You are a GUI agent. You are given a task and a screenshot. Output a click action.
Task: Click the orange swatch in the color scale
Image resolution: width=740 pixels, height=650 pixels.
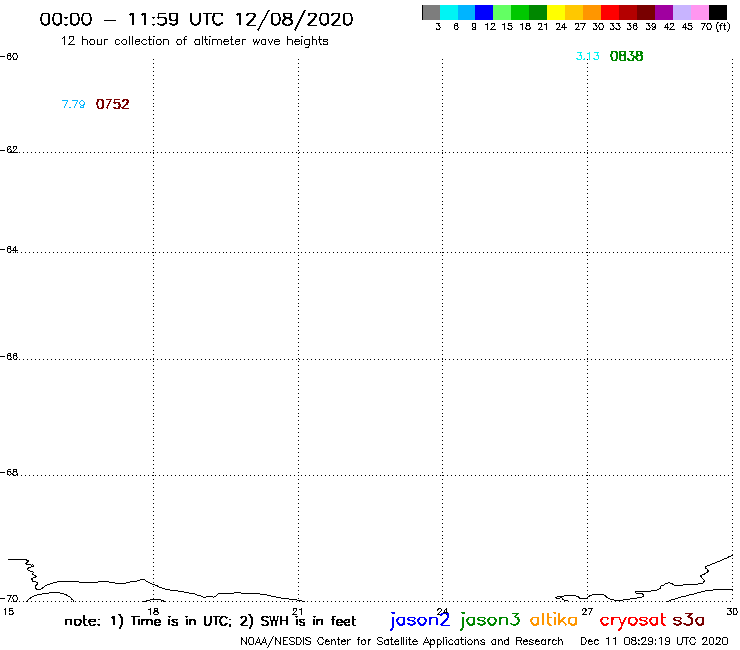(592, 12)
